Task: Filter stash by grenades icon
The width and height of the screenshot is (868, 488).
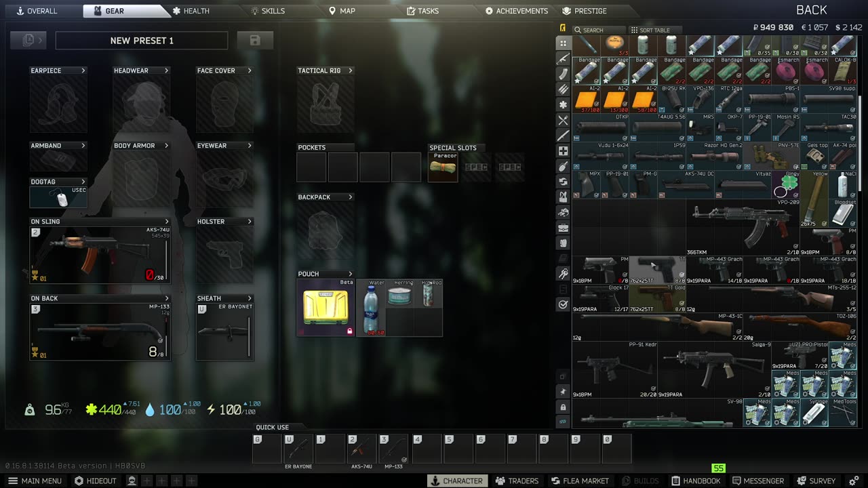Action: pos(563,167)
